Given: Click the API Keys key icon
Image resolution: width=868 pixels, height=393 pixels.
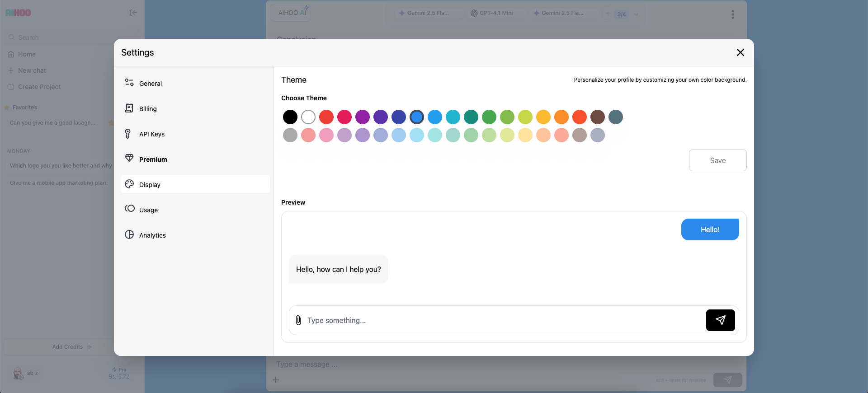Looking at the screenshot, I should (128, 134).
